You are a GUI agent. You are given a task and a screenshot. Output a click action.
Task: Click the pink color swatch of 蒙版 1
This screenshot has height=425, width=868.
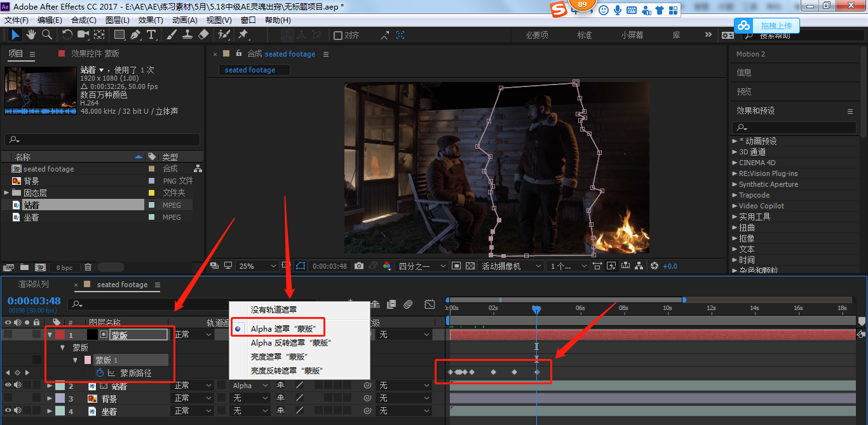click(x=88, y=360)
